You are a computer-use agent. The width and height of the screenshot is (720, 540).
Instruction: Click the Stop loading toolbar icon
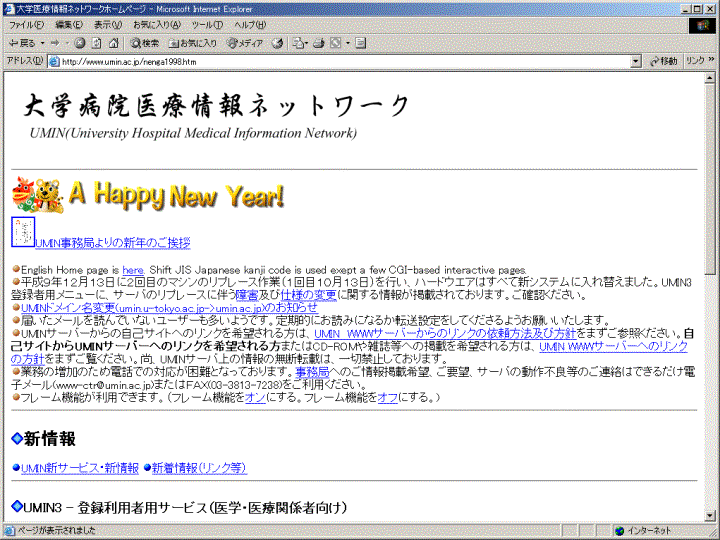tap(81, 43)
